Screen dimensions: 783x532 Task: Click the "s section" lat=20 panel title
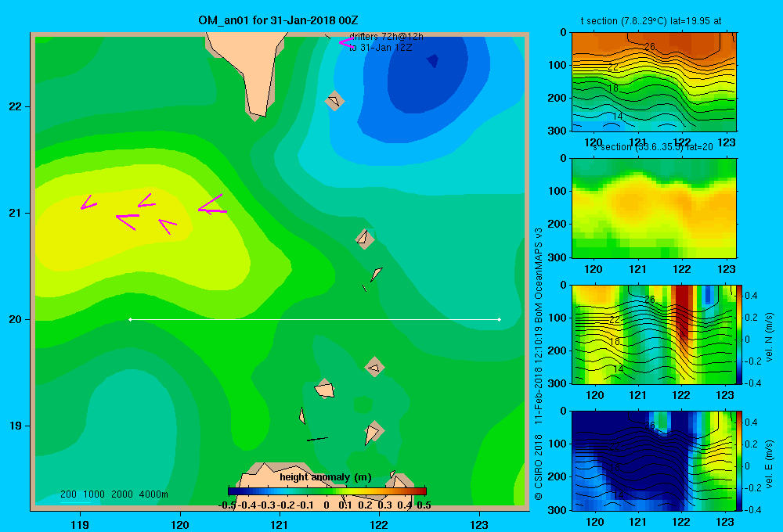click(x=653, y=147)
